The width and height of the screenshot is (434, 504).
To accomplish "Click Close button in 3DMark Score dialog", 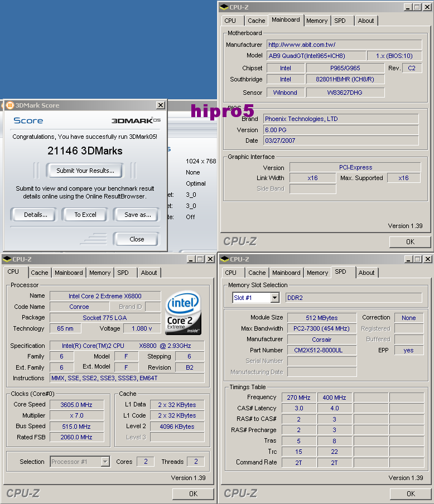I will pyautogui.click(x=137, y=239).
